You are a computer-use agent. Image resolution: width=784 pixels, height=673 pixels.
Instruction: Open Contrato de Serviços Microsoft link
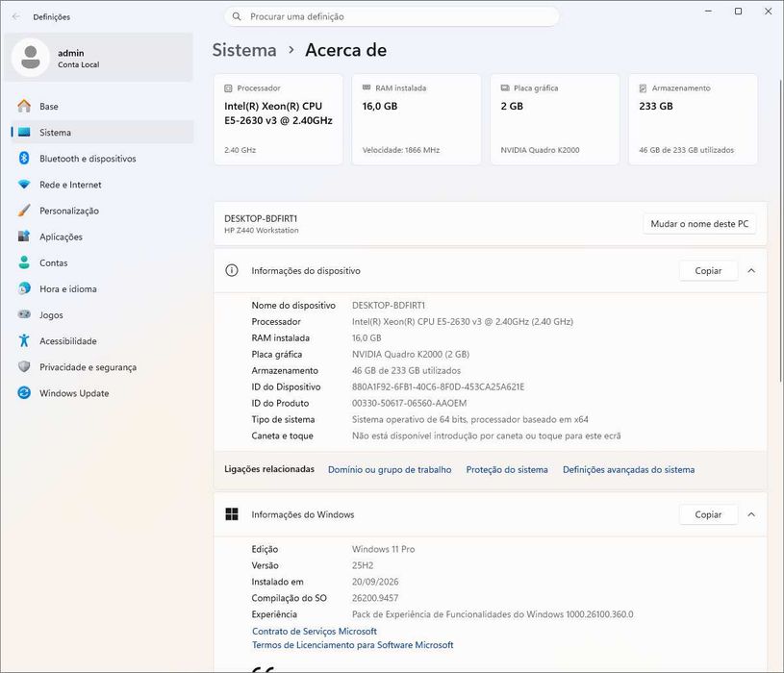tap(314, 631)
